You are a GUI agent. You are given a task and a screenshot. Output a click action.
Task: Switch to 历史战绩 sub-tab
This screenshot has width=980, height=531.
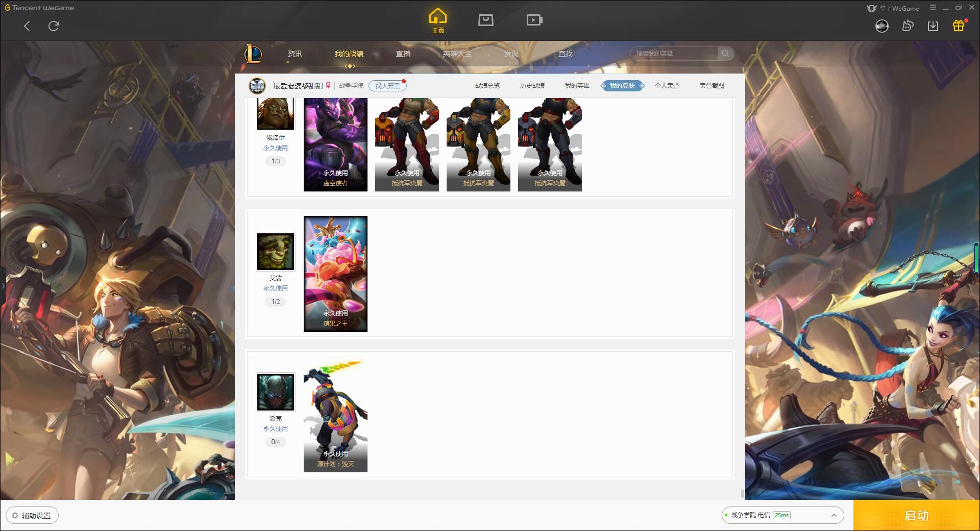pyautogui.click(x=532, y=86)
